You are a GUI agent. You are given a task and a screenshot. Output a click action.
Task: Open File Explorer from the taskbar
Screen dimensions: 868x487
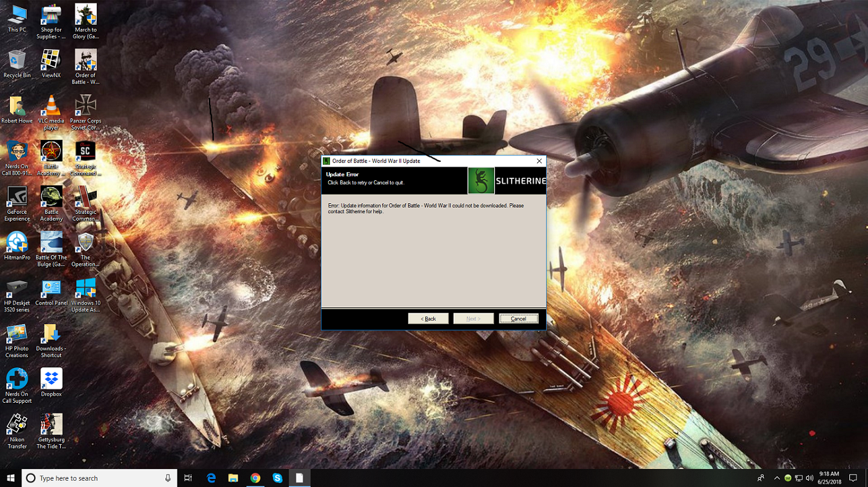coord(233,478)
